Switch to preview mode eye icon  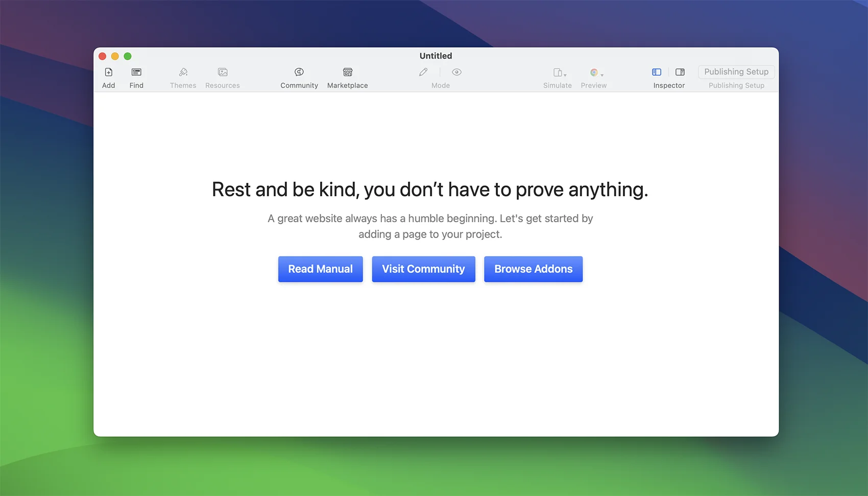click(457, 73)
